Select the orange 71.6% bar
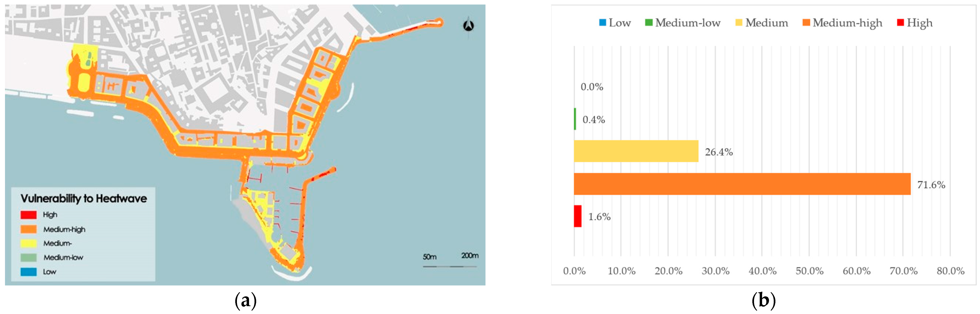Screen dimensions: 980x314 point(742,184)
